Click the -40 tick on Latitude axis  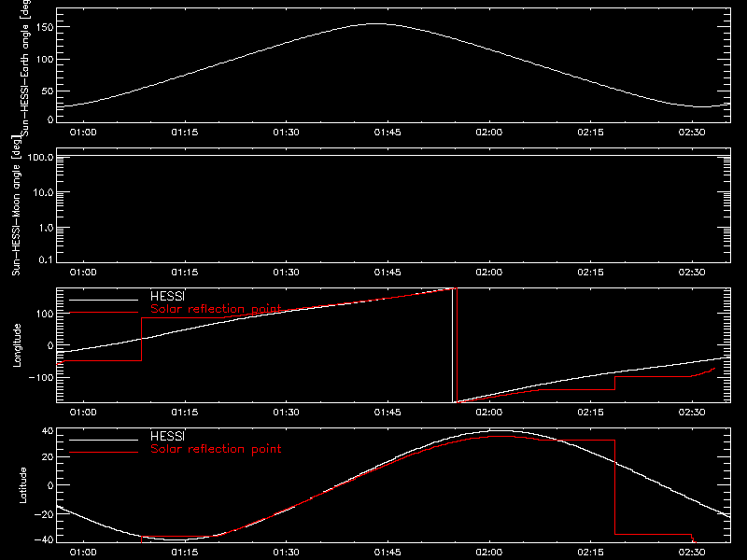[43, 539]
